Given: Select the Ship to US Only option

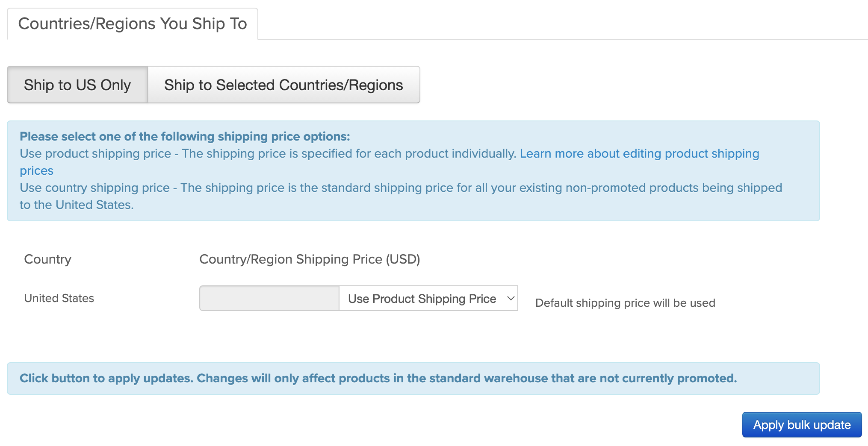Looking at the screenshot, I should tap(77, 85).
